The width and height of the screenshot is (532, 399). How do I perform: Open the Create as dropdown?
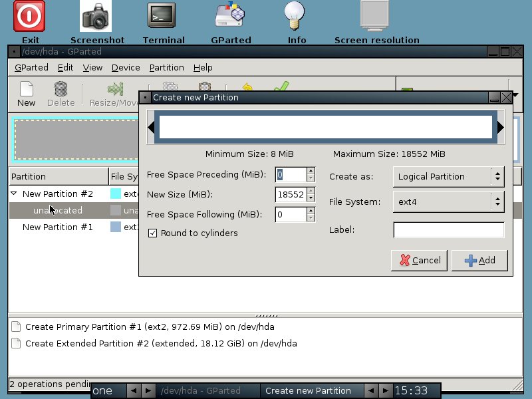(x=448, y=176)
